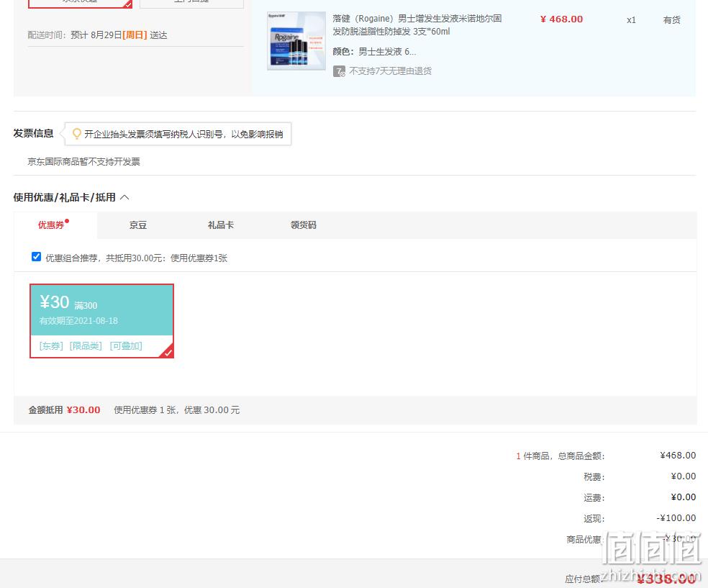Screen dimensions: 708x588
Task: Open the Rogaine product title link
Action: 417,25
